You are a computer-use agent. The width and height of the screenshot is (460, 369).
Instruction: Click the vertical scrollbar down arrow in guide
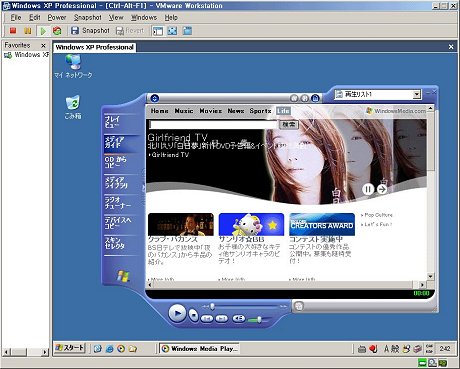pos(430,276)
